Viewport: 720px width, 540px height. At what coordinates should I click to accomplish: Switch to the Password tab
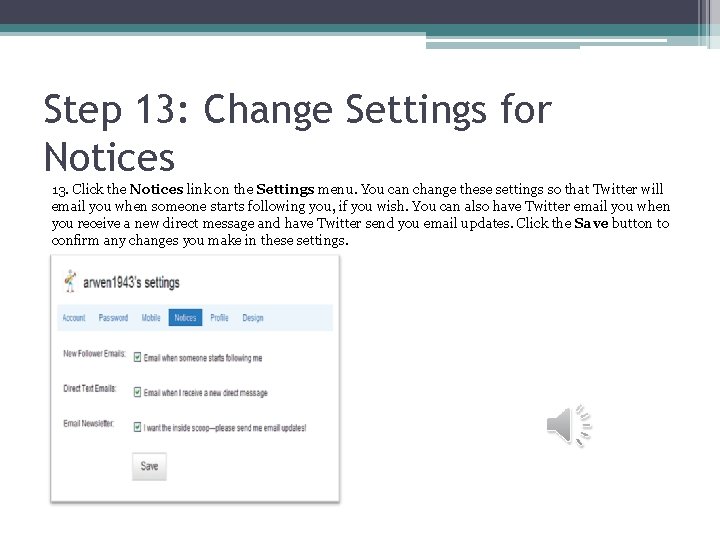[x=113, y=318]
